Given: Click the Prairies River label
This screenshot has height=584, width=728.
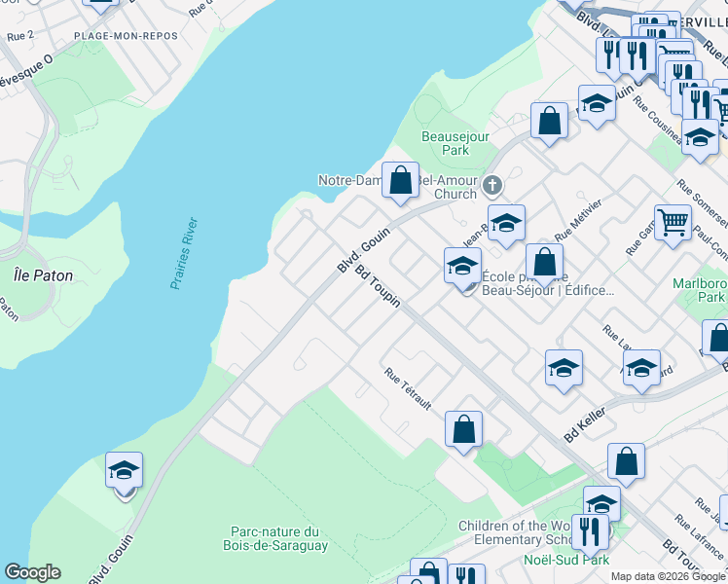Looking at the screenshot, I should pos(184,253).
